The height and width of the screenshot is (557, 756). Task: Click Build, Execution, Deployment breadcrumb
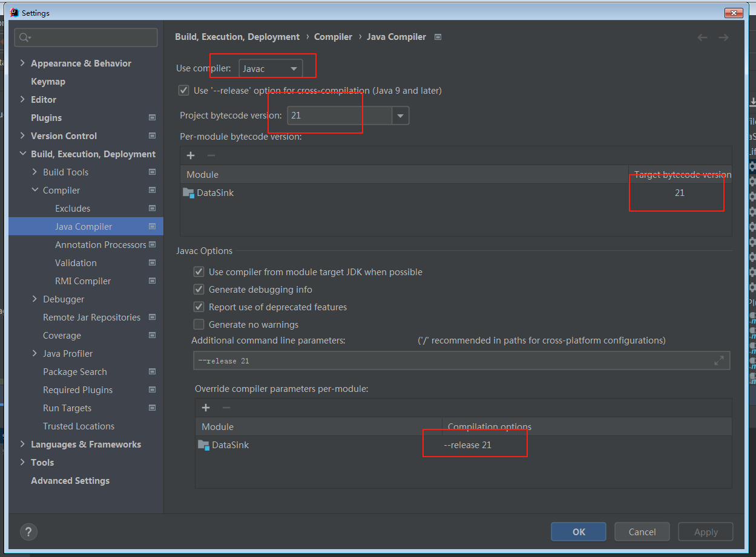(237, 37)
